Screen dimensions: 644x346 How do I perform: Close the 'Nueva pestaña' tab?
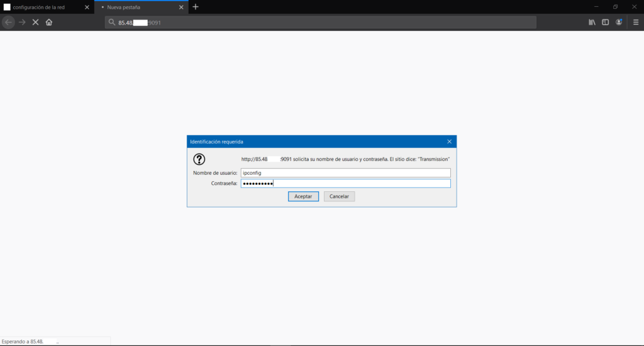pyautogui.click(x=181, y=7)
